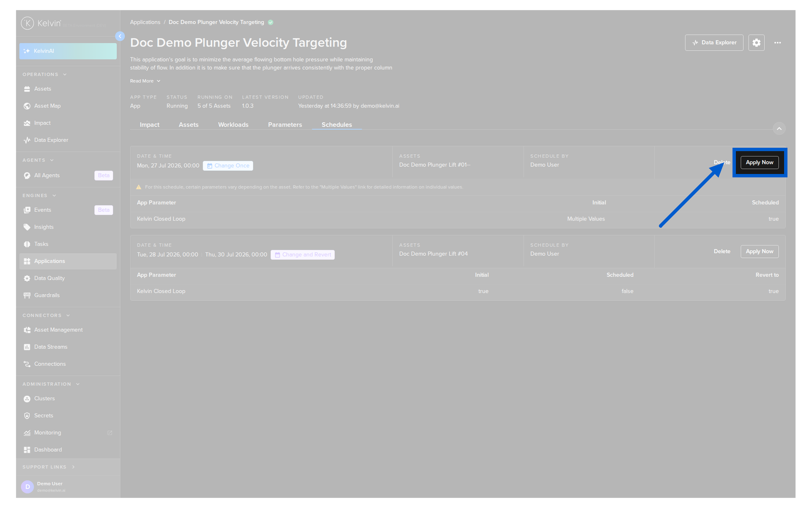
Task: Open Connections sidebar icon
Action: (27, 364)
